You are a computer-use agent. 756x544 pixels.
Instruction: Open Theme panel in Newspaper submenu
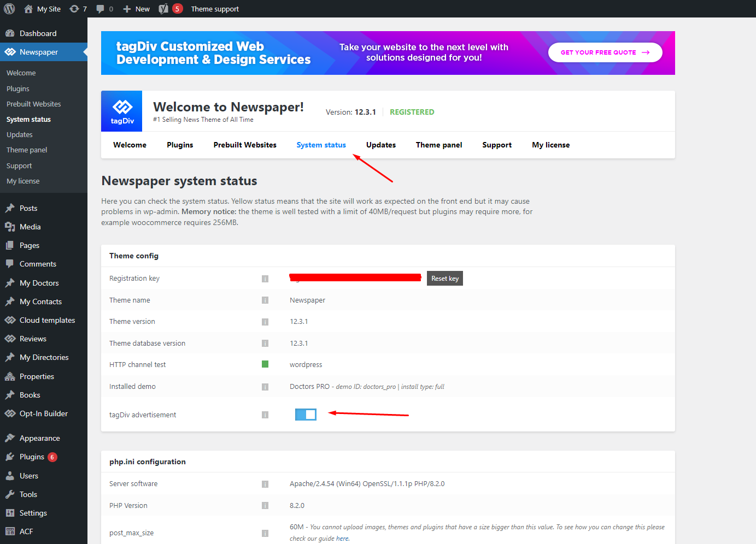[27, 150]
